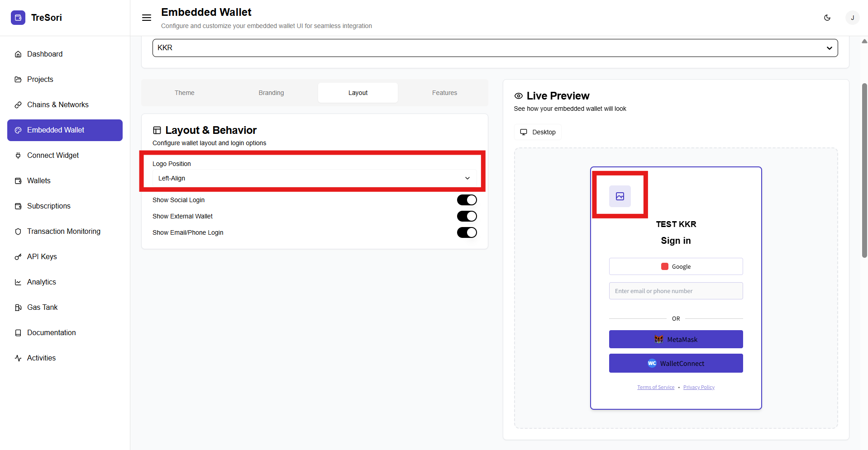Open the Logo Position dropdown

(x=314, y=178)
